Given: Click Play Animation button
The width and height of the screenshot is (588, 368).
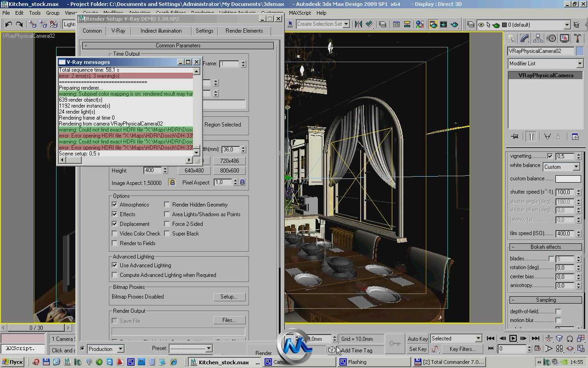Looking at the screenshot, I should [513, 339].
